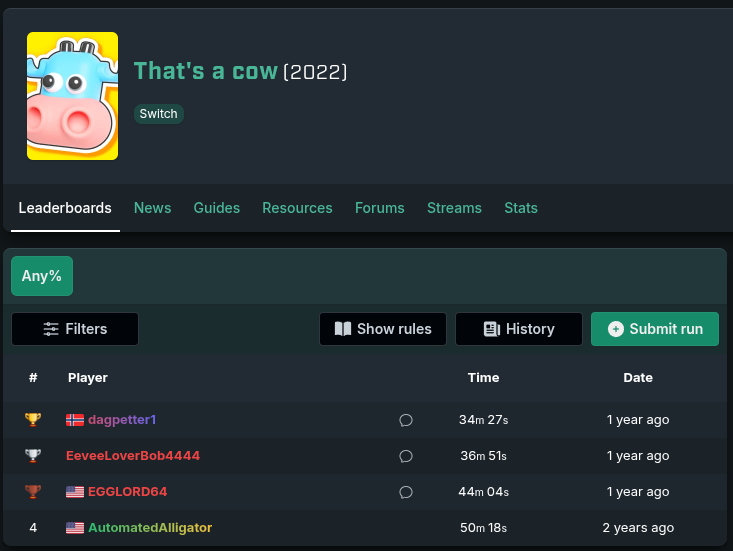The width and height of the screenshot is (733, 551).
Task: Open the Filters panel
Action: coord(75,329)
